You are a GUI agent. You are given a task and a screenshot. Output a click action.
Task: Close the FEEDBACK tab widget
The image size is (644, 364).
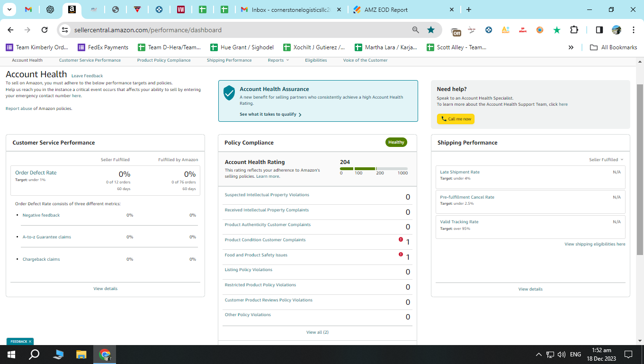(30, 341)
